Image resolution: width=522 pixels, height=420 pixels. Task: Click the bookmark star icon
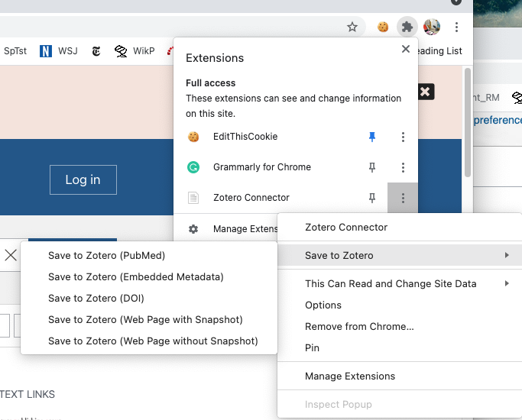[x=352, y=27]
